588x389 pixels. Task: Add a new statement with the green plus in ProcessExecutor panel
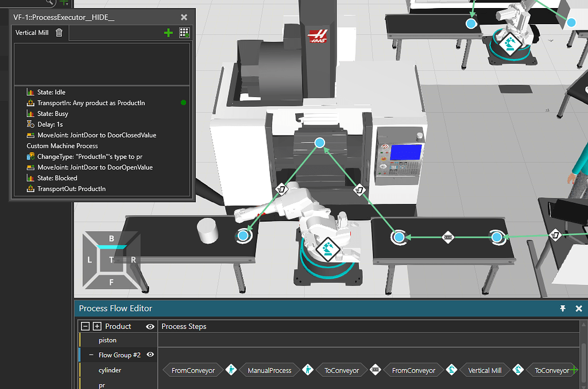tap(168, 33)
